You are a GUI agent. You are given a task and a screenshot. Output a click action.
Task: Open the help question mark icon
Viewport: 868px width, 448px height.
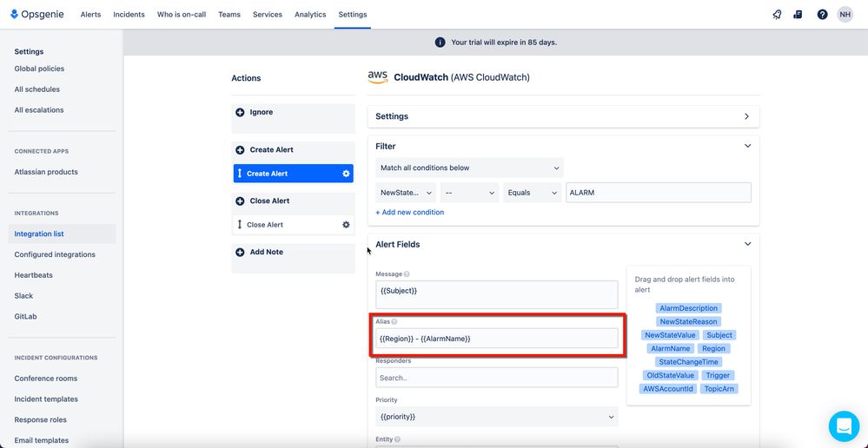[822, 15]
